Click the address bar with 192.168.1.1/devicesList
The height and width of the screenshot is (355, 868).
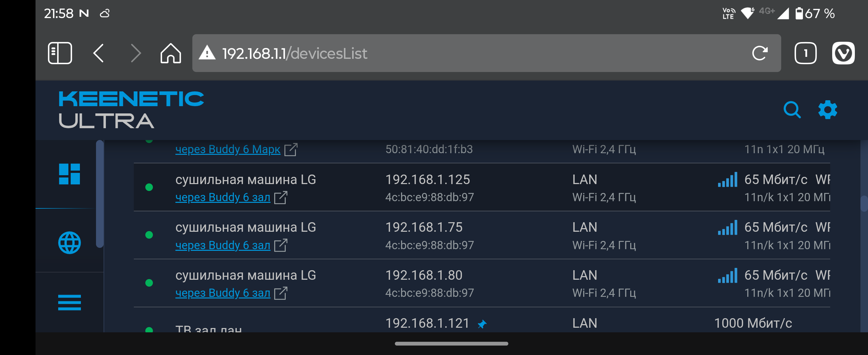tap(472, 53)
